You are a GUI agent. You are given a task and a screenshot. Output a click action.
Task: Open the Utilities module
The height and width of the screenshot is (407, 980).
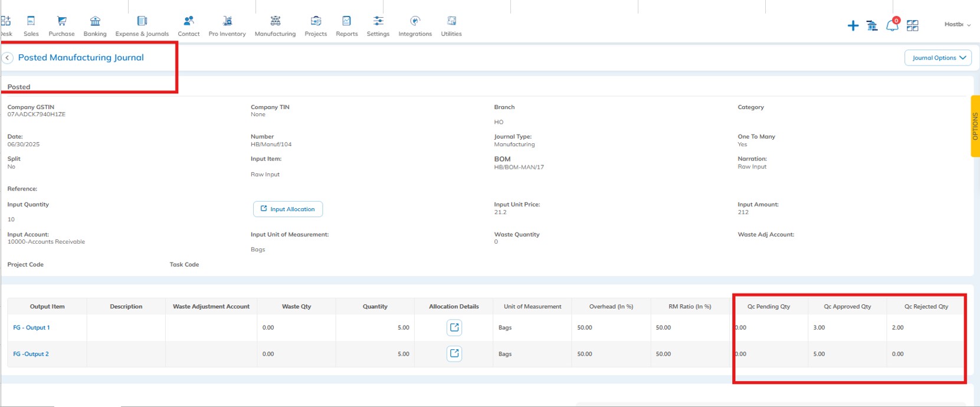point(451,27)
